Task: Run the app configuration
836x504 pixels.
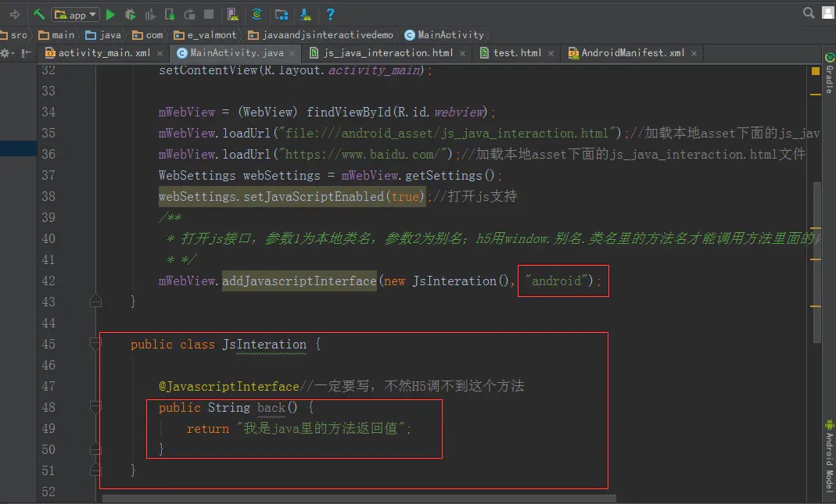Action: 110,14
